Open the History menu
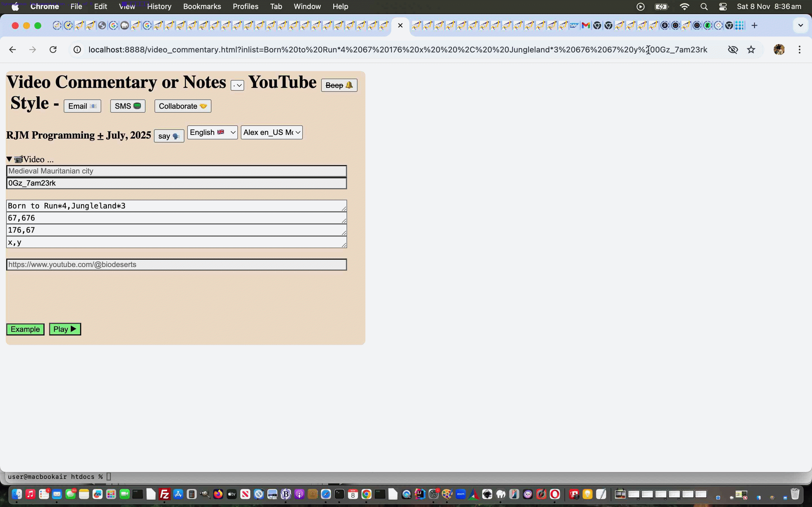Screen dimensions: 812x507 click(159, 6)
